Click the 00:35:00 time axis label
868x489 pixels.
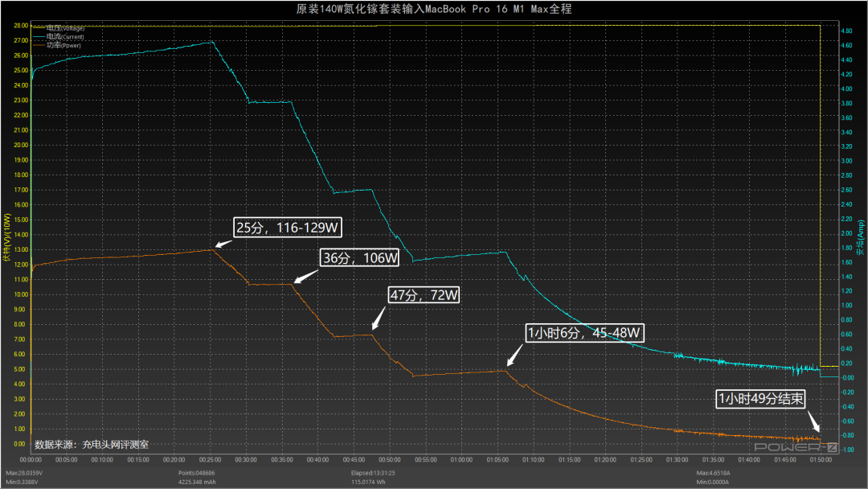282,460
